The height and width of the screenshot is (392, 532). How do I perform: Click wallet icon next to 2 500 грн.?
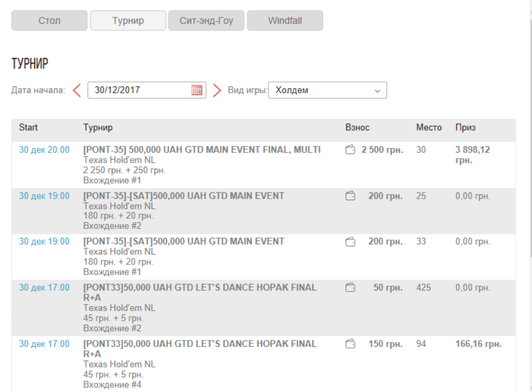pyautogui.click(x=351, y=150)
